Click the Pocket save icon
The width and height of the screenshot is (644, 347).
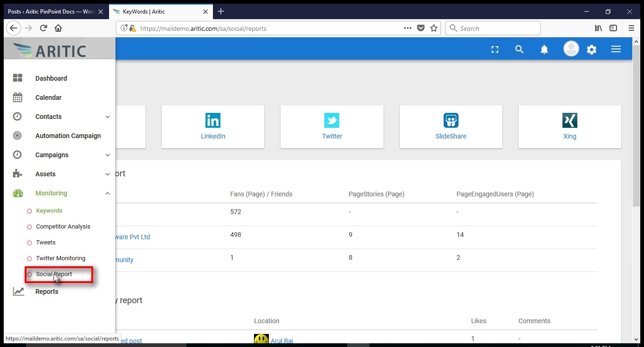(x=421, y=28)
